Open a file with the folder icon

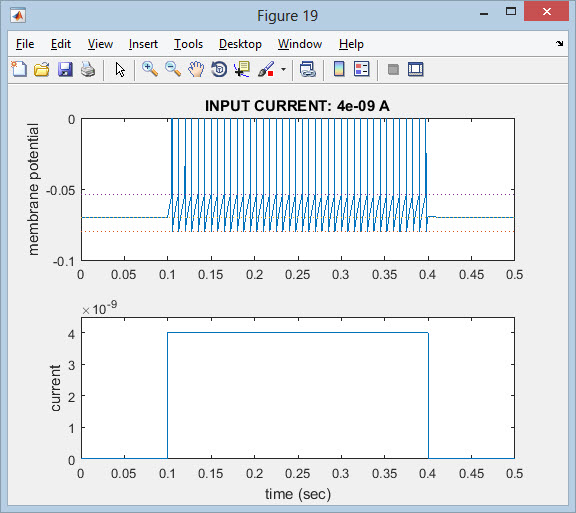click(42, 69)
